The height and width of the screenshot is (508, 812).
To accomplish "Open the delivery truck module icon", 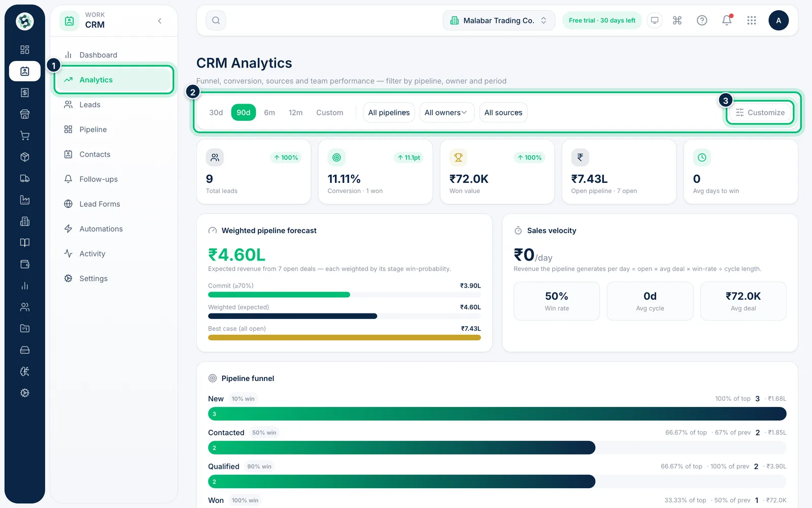I will point(25,178).
